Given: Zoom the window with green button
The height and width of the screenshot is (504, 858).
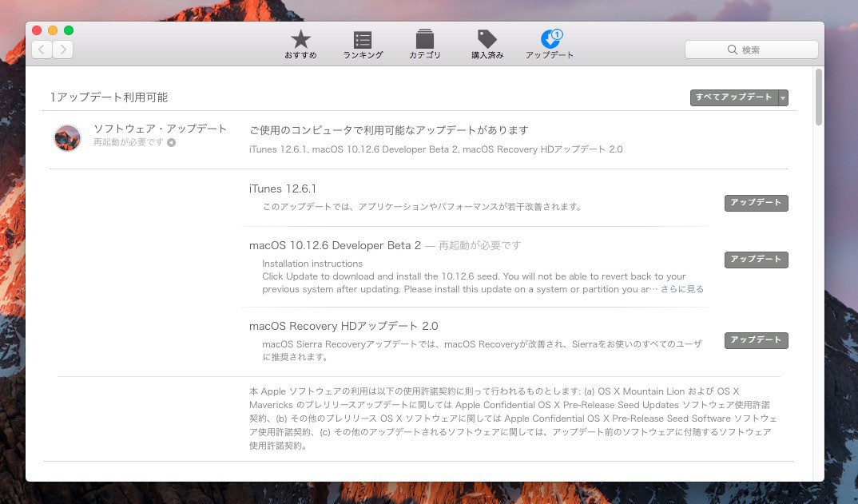Looking at the screenshot, I should (x=69, y=30).
